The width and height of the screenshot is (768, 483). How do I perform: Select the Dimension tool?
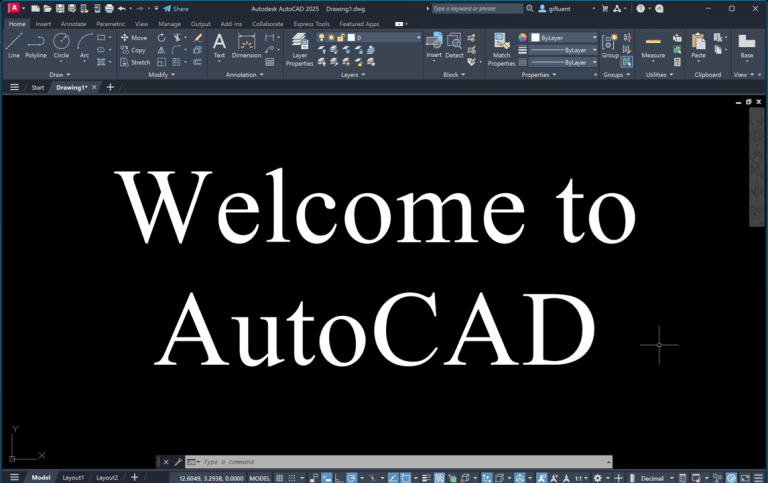(246, 46)
